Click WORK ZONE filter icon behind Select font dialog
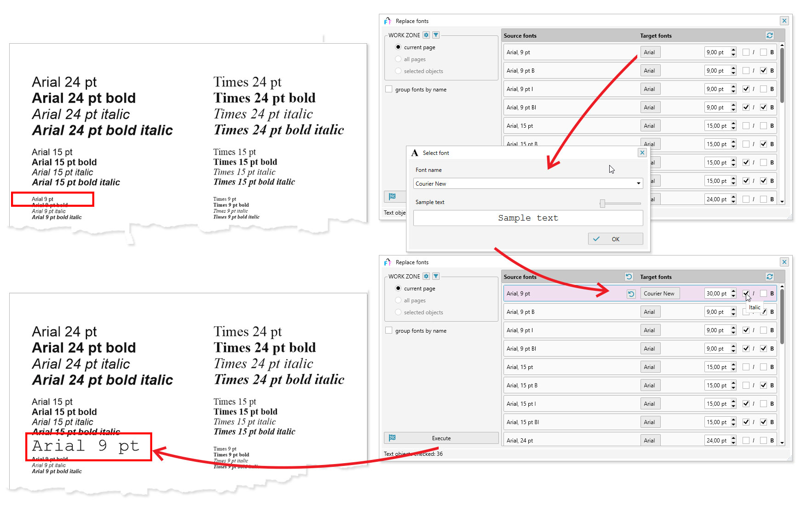 point(436,35)
